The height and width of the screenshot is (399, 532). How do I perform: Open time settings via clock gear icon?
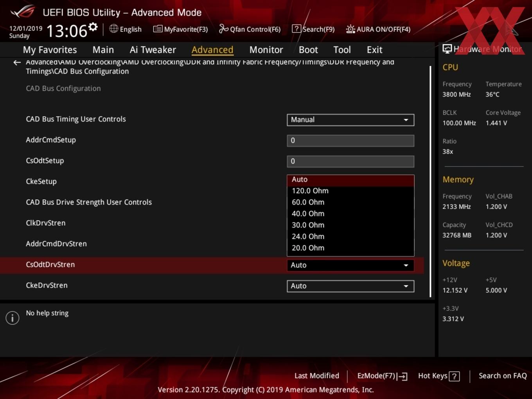pyautogui.click(x=93, y=27)
